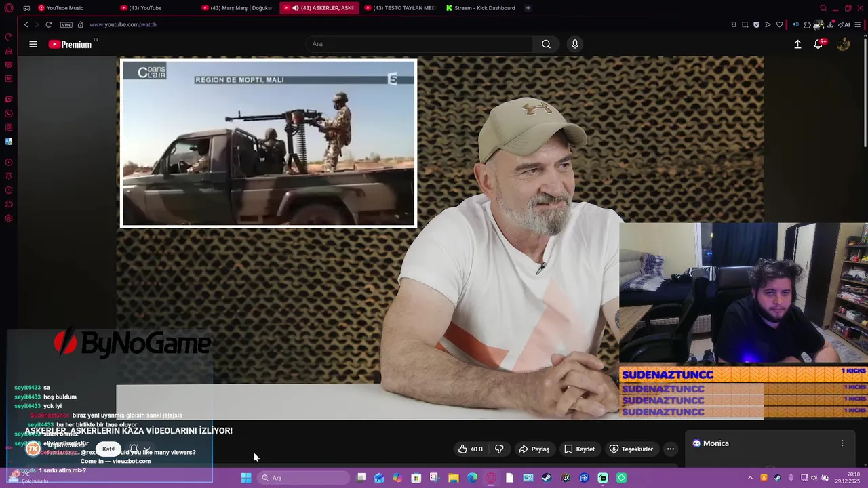Image resolution: width=868 pixels, height=488 pixels.
Task: Open the YouTube account avatar menu
Action: (843, 44)
